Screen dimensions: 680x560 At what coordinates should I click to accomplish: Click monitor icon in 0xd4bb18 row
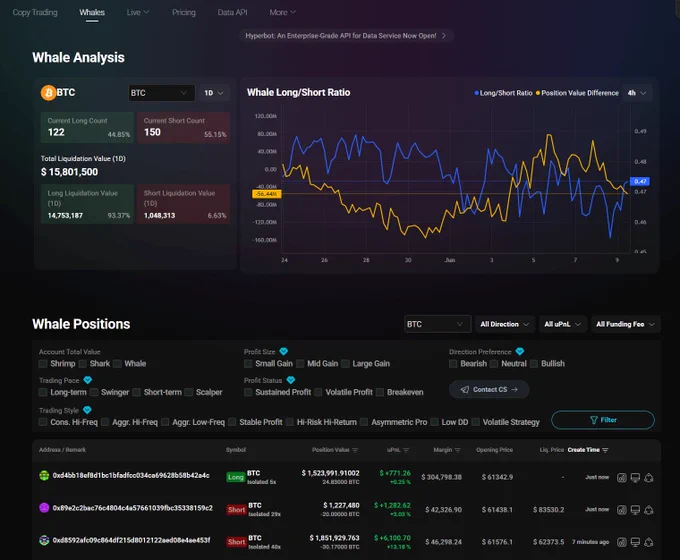point(635,478)
